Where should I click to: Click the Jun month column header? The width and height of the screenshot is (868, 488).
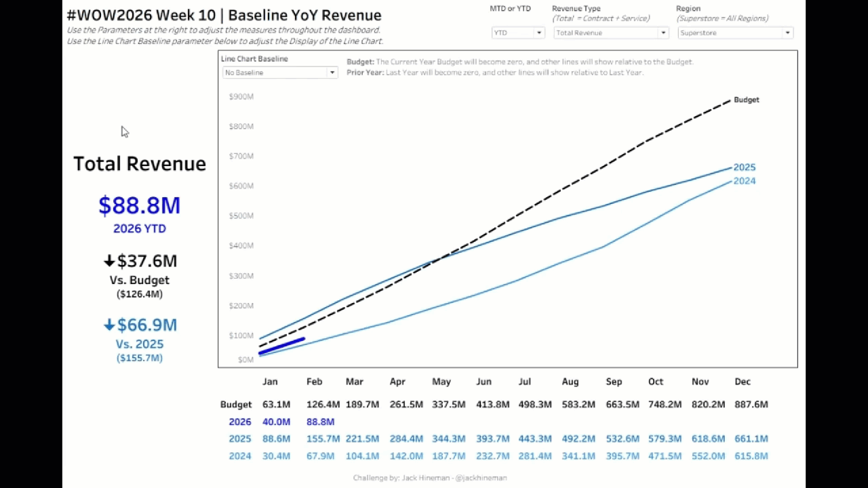(x=484, y=382)
